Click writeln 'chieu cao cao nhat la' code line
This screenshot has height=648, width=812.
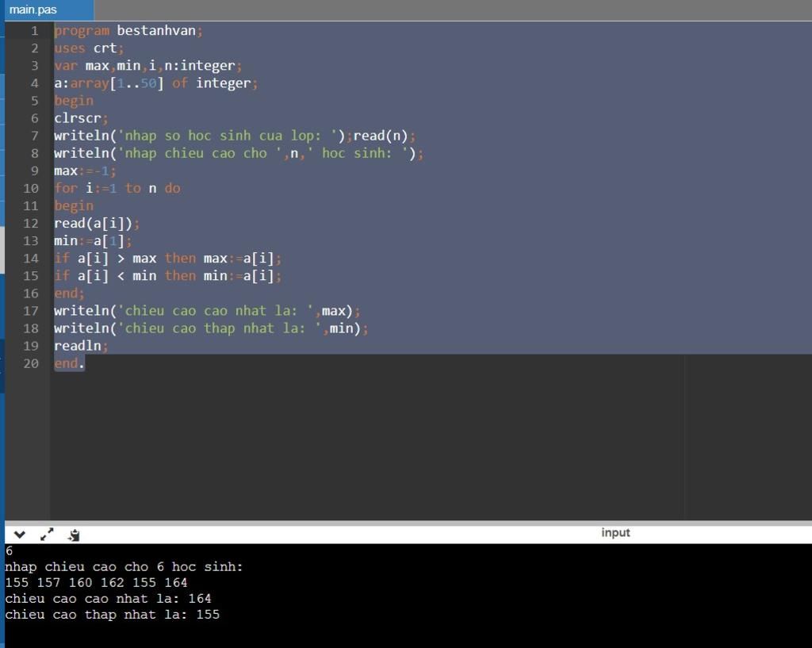[207, 311]
